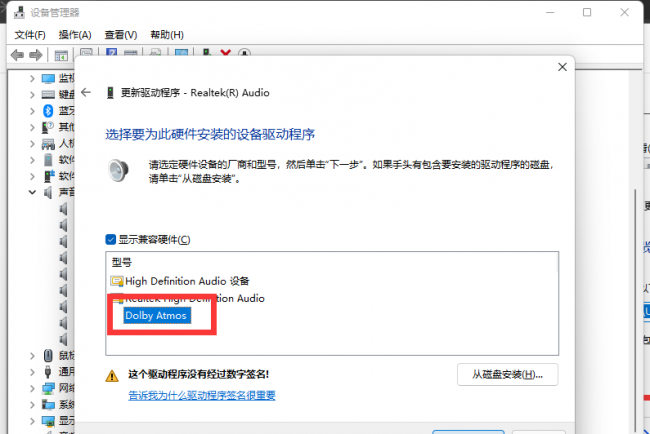Expand the 其他 devices tree node
The width and height of the screenshot is (650, 434).
(x=32, y=127)
